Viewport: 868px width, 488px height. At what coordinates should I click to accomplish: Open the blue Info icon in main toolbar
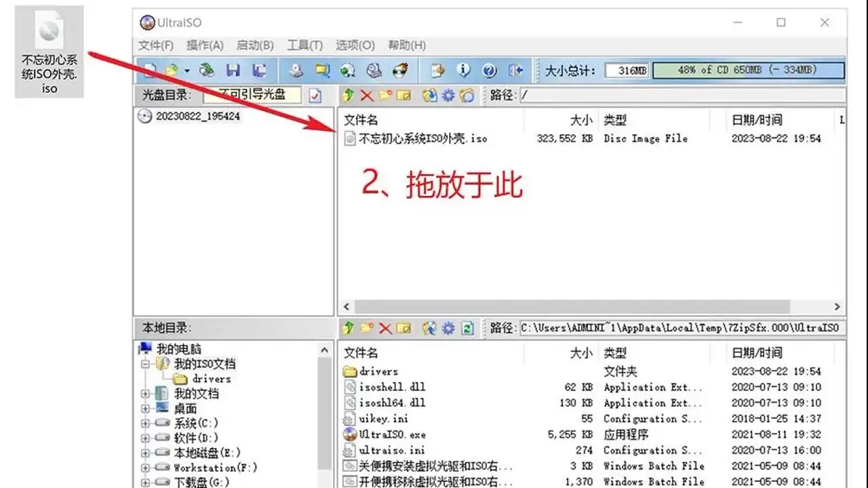point(464,70)
